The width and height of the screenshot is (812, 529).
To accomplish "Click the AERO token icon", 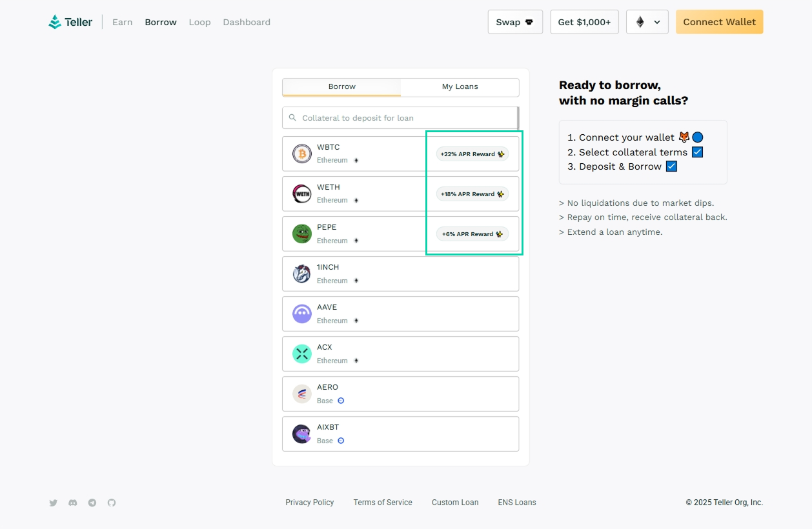I will click(x=302, y=394).
